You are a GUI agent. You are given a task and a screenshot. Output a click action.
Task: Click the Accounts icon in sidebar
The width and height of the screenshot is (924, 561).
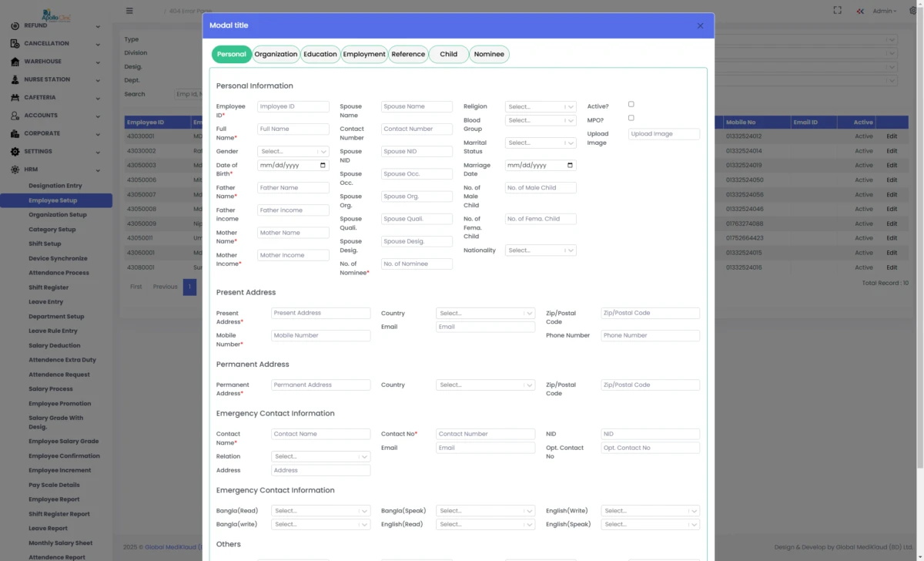tap(15, 116)
